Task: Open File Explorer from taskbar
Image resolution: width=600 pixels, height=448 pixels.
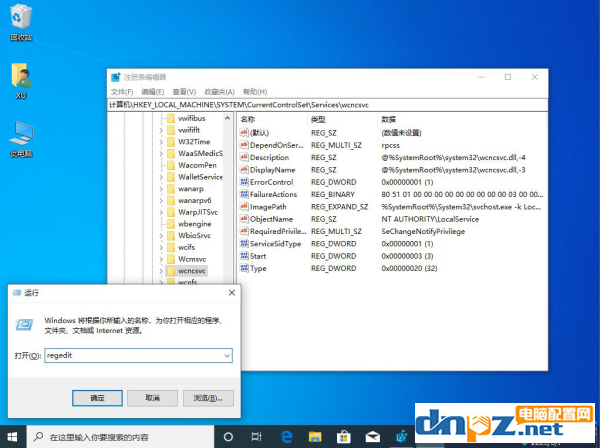Action: point(315,437)
